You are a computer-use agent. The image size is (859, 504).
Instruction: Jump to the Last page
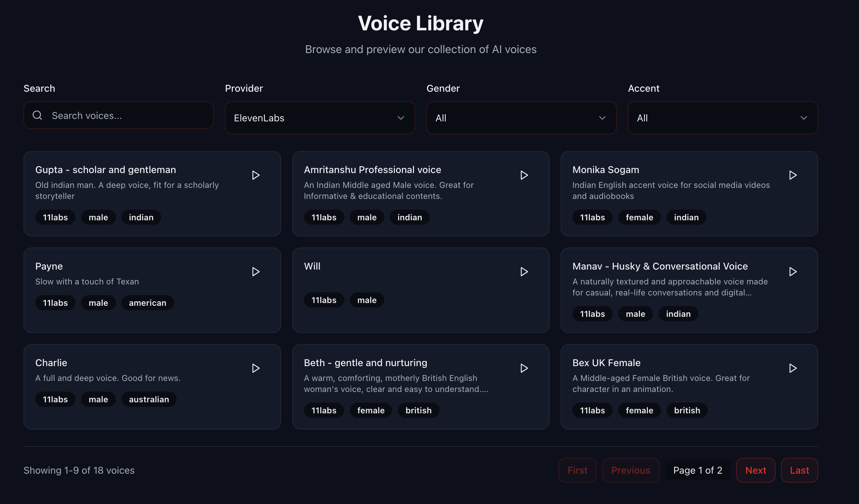[799, 470]
